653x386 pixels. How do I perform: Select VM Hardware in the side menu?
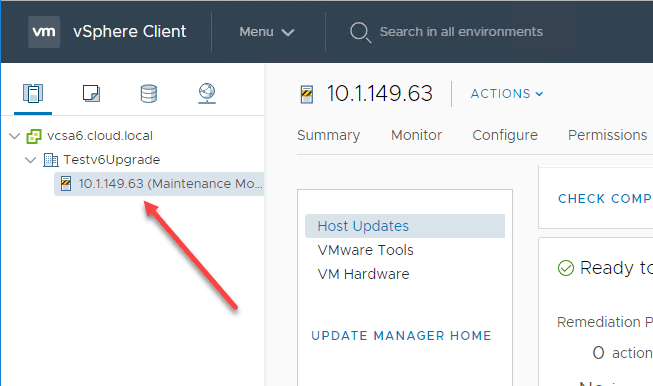(364, 274)
